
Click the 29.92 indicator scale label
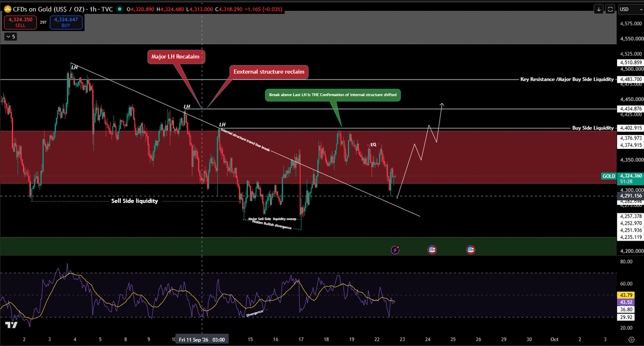coord(627,317)
